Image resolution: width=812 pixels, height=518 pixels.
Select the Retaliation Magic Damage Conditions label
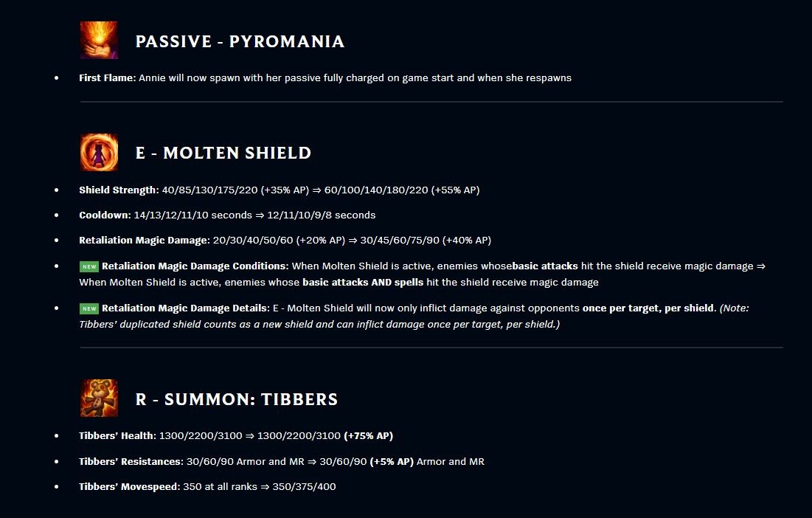point(195,266)
